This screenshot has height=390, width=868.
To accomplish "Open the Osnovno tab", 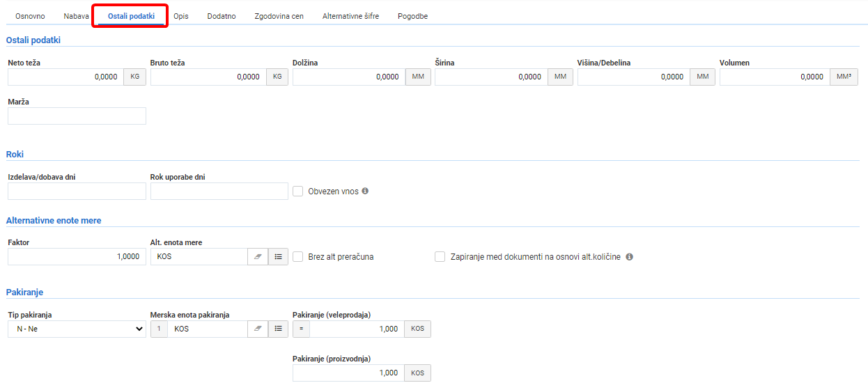I will point(30,16).
